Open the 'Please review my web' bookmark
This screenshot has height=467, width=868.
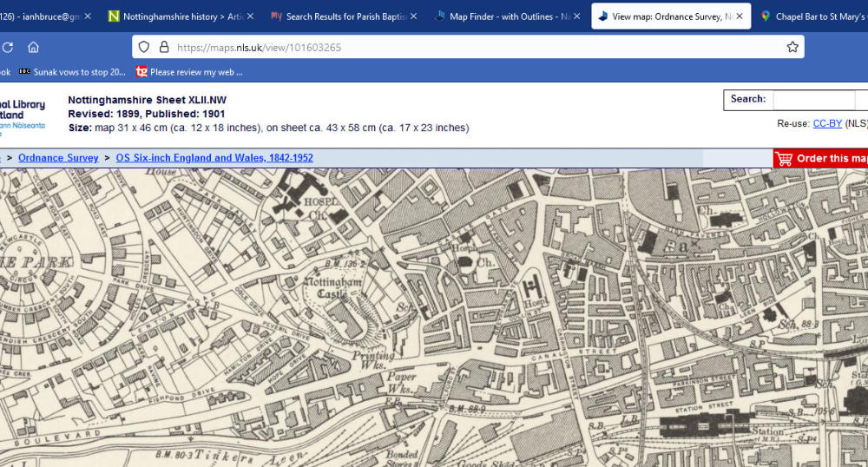click(189, 72)
